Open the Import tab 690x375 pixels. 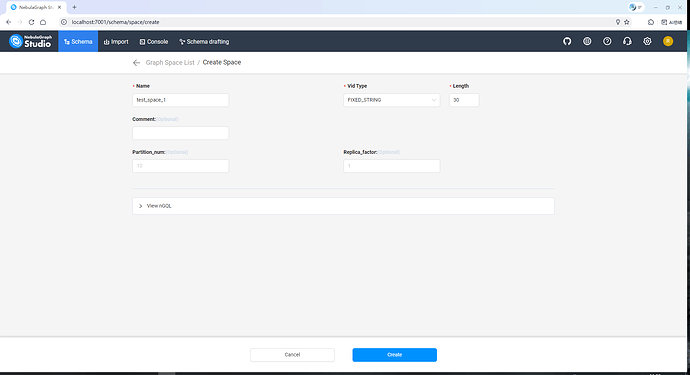[116, 42]
